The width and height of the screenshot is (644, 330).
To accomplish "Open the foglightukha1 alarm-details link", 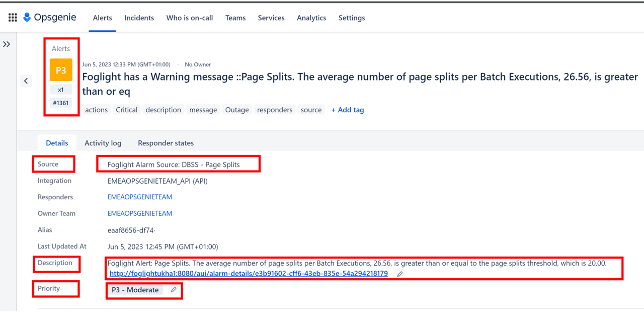I will click(249, 274).
